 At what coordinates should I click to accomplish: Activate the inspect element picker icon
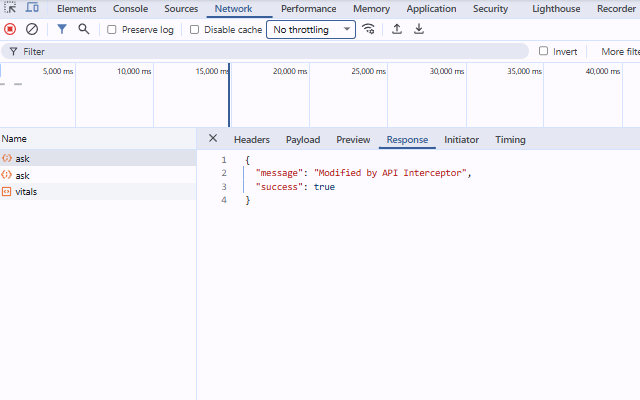tap(10, 7)
